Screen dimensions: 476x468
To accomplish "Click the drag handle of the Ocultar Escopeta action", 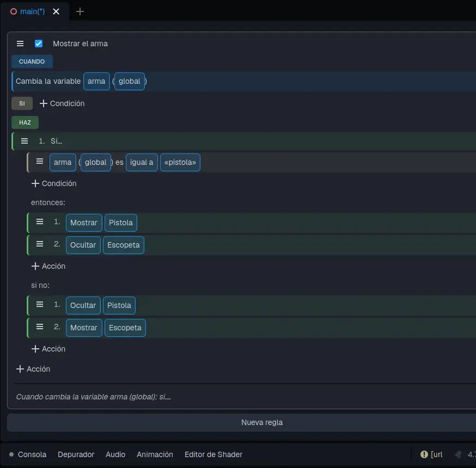I will click(x=39, y=244).
